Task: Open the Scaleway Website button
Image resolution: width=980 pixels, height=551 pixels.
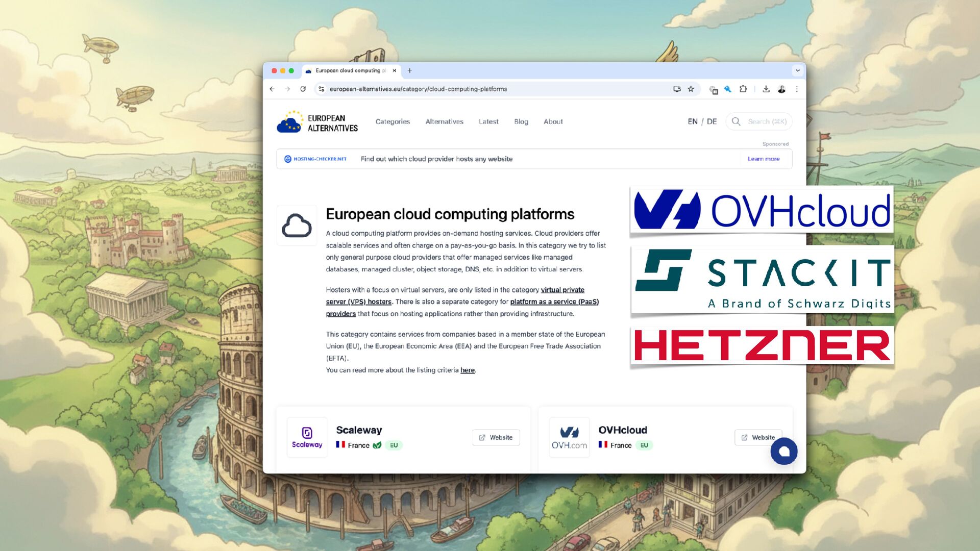Action: 496,437
